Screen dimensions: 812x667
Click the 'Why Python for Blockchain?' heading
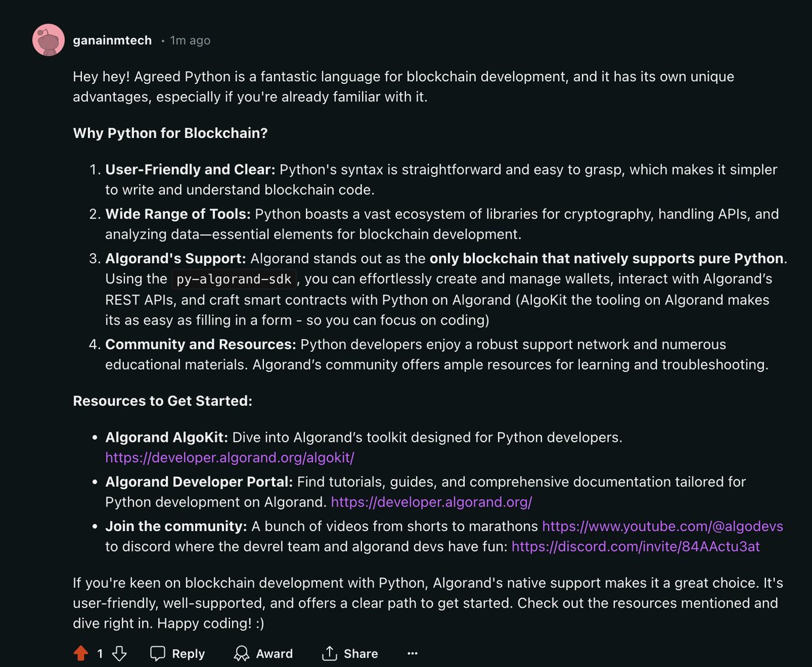pos(171,133)
